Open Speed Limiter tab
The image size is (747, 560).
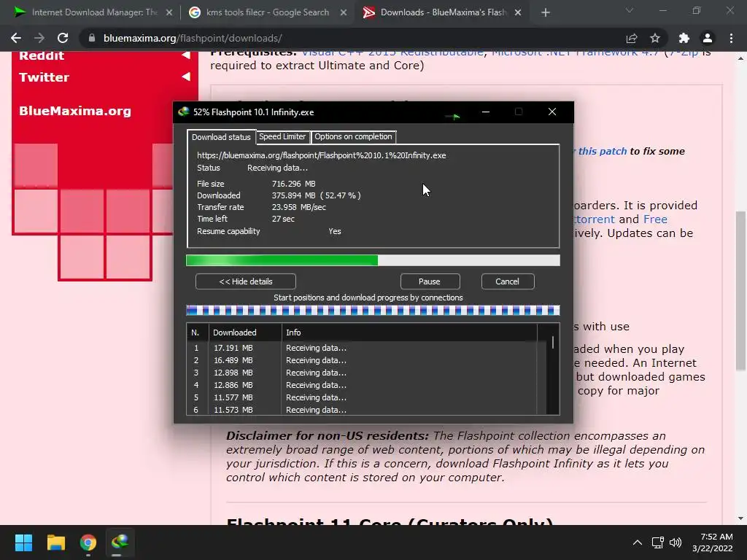tap(282, 136)
